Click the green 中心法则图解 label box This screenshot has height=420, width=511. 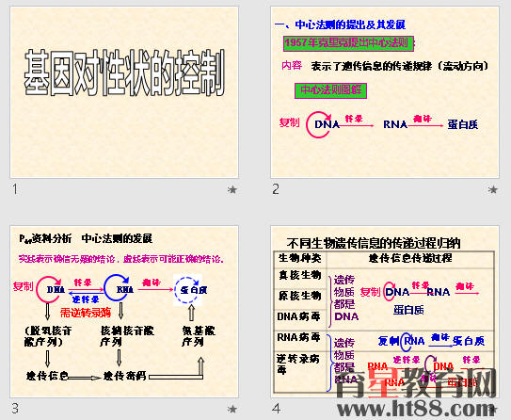click(x=330, y=90)
